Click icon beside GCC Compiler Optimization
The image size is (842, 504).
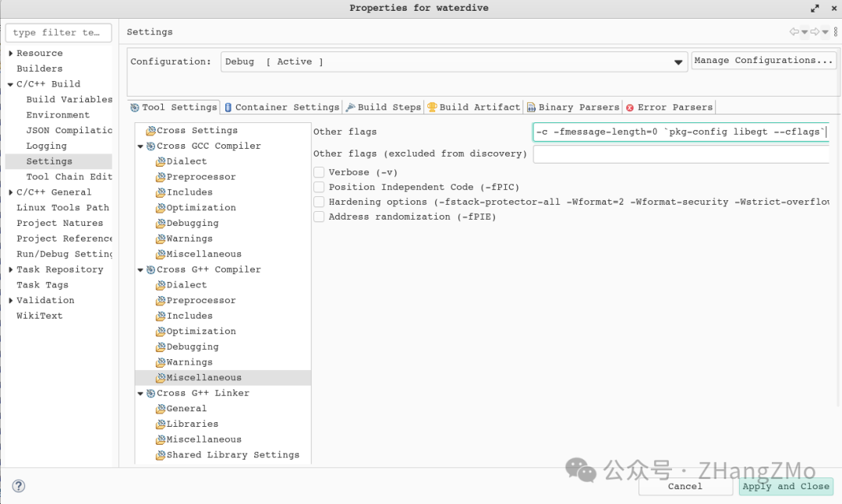coord(161,208)
